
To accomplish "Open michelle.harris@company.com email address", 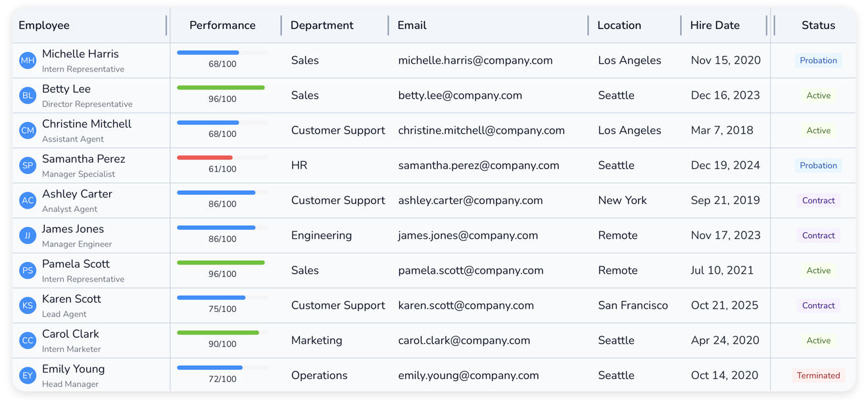I will 475,61.
